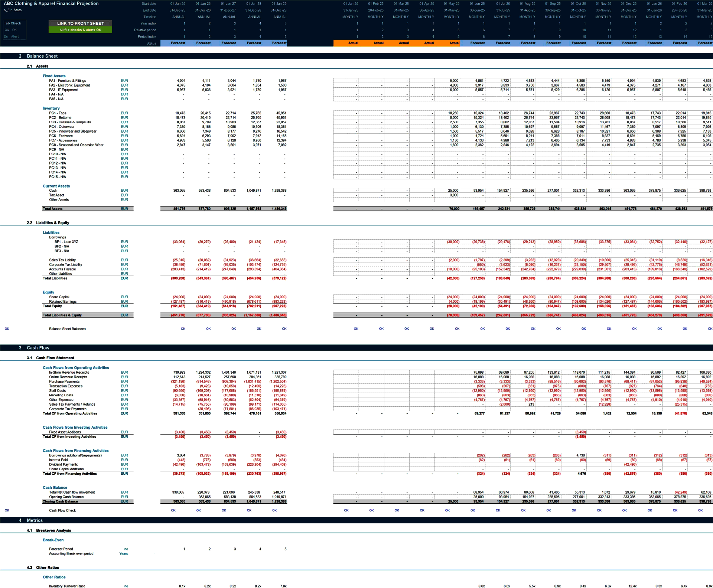713x588 pixels.
Task: Select the 'In-Store Revenue Receipts' row label
Action: 69,373
